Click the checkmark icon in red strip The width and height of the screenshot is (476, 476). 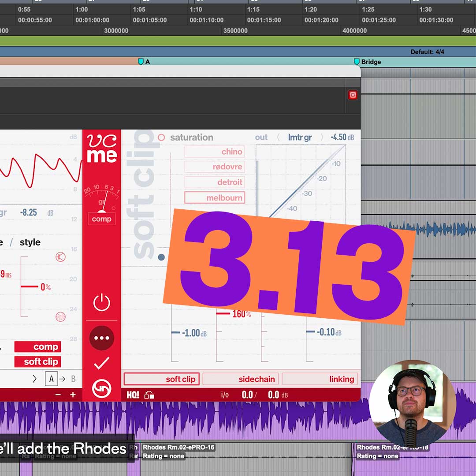(x=101, y=364)
